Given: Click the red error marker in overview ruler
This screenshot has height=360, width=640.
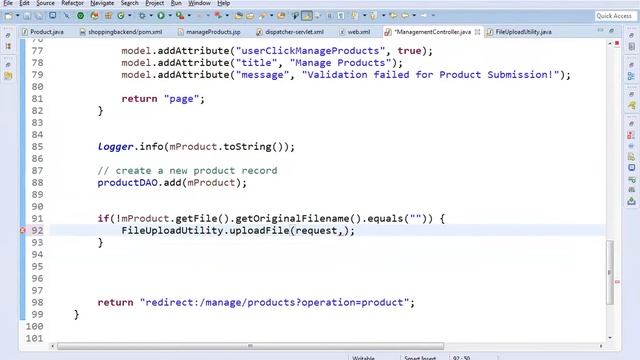Looking at the screenshot, I should tap(617, 282).
